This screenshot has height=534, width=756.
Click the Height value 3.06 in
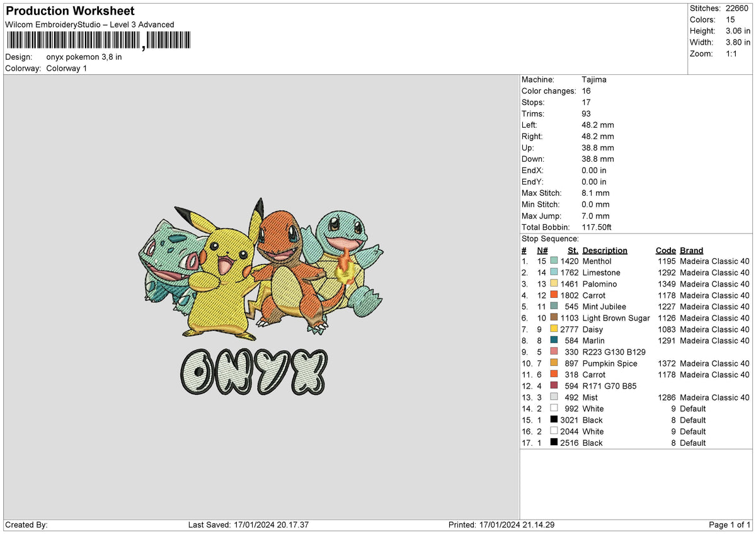pos(738,31)
